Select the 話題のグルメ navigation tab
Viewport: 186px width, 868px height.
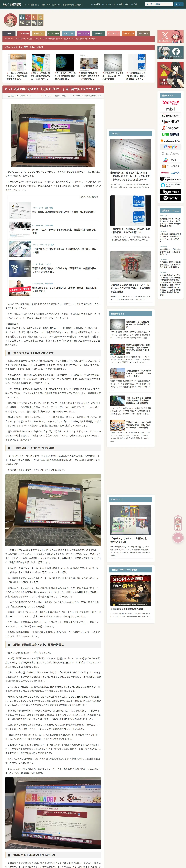(39, 33)
